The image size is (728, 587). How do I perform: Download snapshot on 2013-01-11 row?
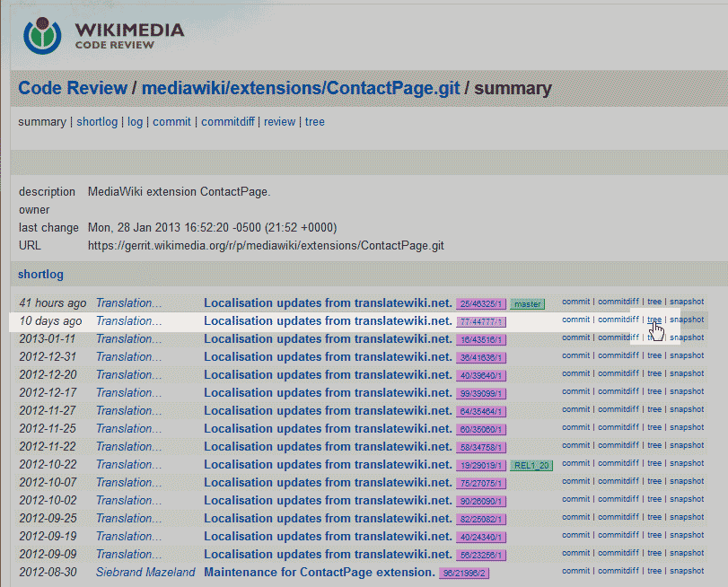click(687, 337)
